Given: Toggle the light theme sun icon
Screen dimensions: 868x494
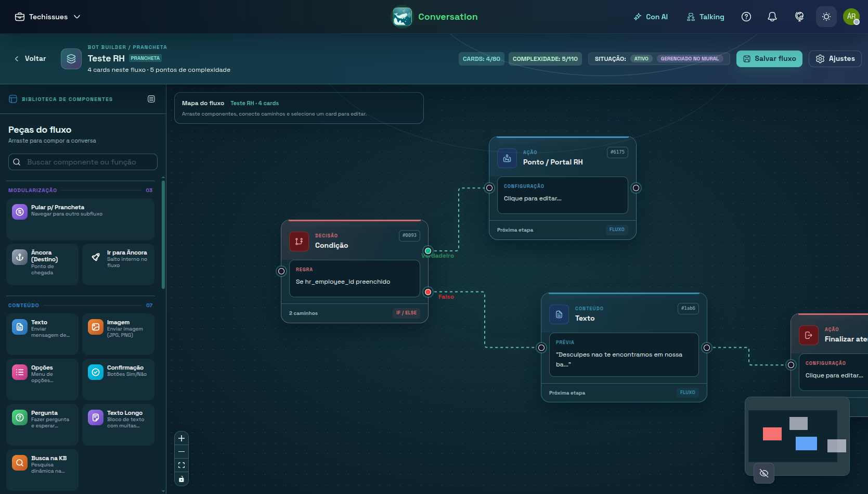Looking at the screenshot, I should 826,17.
